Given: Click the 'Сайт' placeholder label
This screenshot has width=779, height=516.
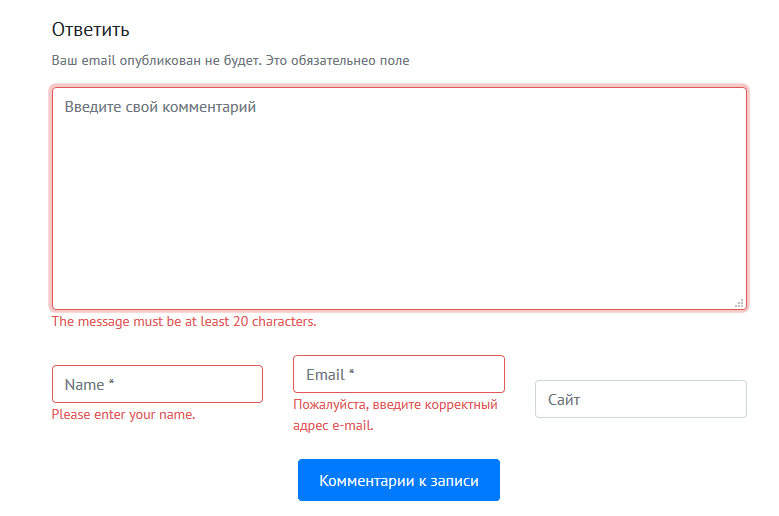Looking at the screenshot, I should coord(564,400).
